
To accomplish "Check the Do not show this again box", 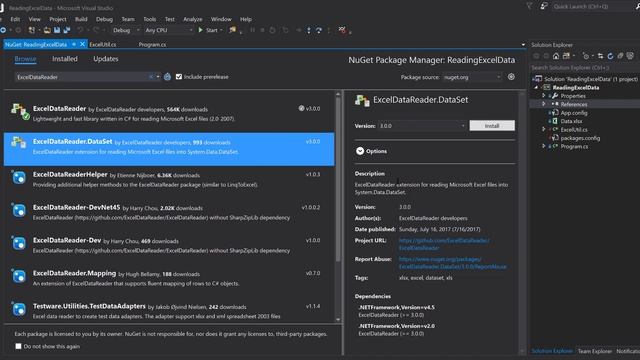I will coord(18,346).
